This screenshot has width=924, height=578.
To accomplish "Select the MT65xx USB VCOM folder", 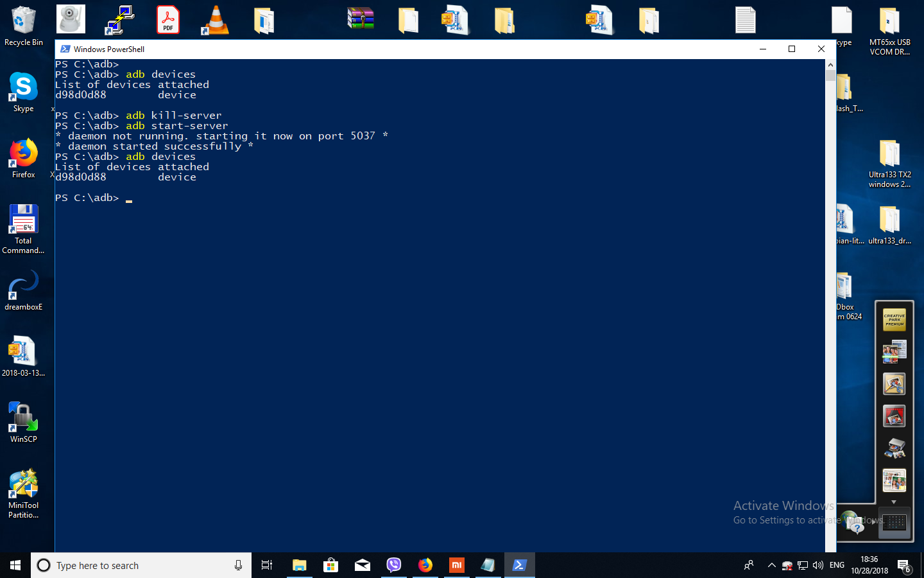I will [890, 31].
